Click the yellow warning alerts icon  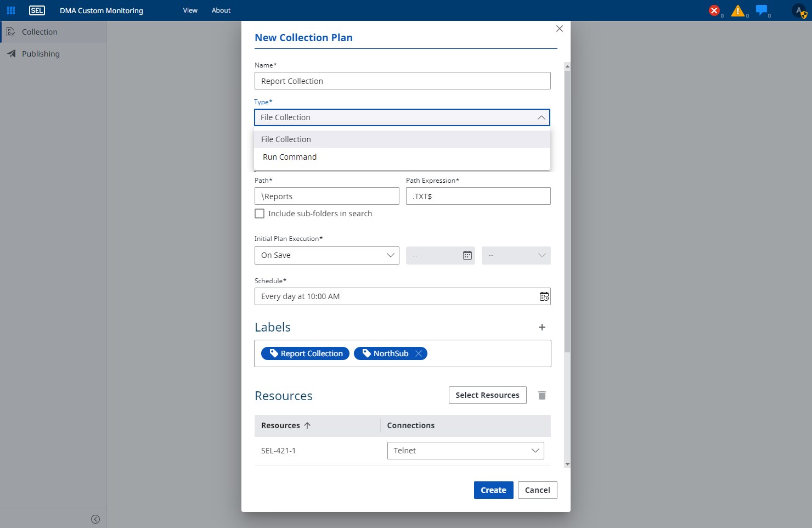click(738, 10)
